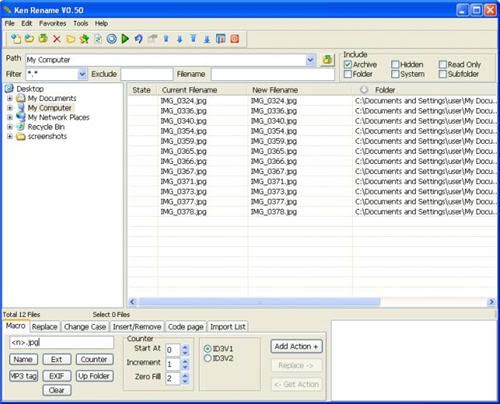500x404 pixels.
Task: Enable the Read Only checkbox
Action: [443, 64]
